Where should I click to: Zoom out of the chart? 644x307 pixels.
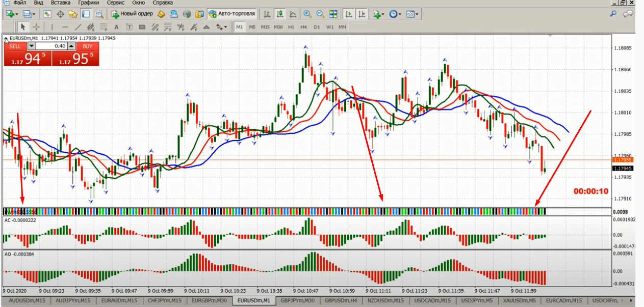point(320,14)
